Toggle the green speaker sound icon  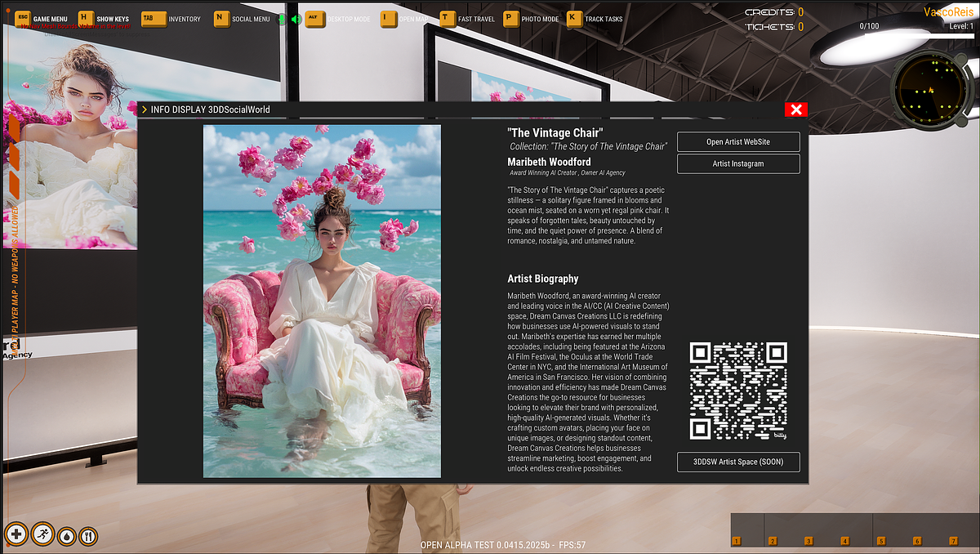(x=296, y=19)
